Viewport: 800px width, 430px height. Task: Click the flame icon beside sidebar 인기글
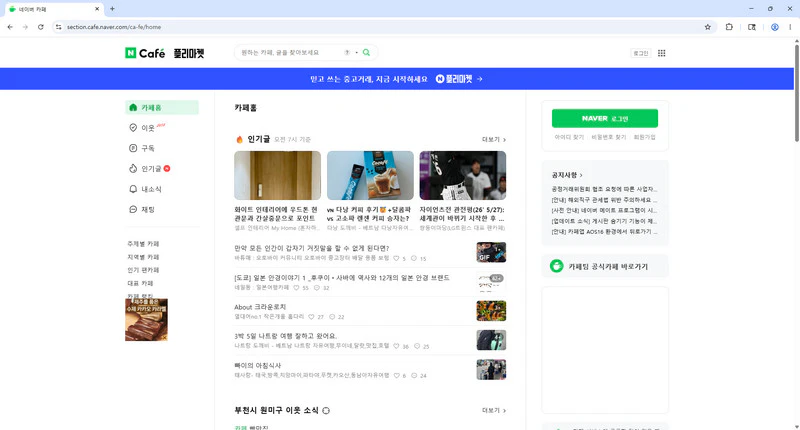133,168
